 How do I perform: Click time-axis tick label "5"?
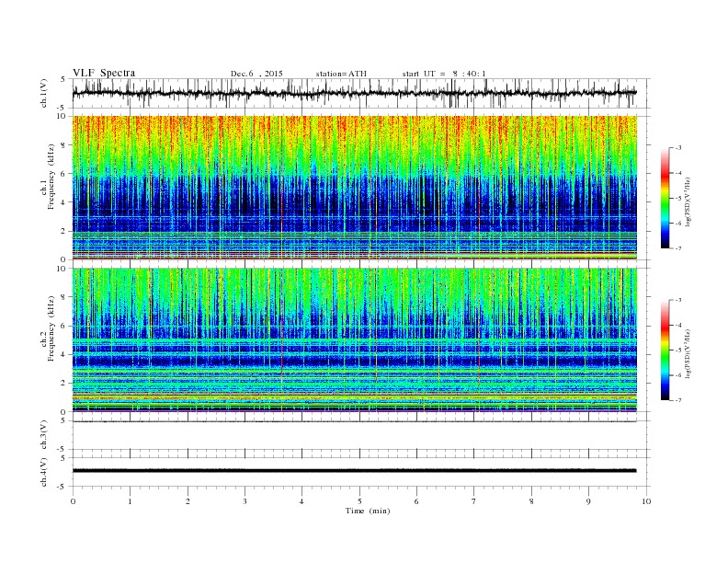[359, 501]
